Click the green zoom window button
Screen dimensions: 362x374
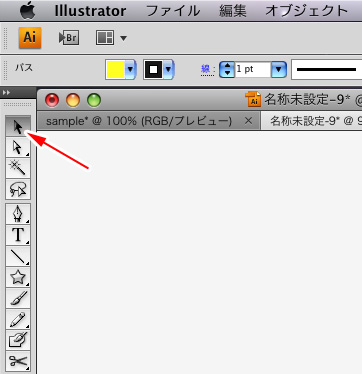[x=94, y=100]
